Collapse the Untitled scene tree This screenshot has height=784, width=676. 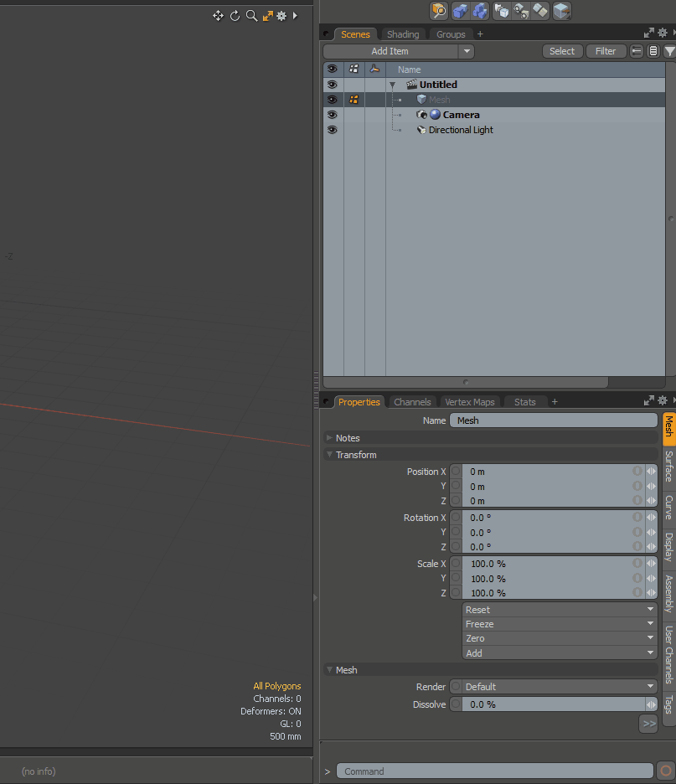click(x=393, y=85)
